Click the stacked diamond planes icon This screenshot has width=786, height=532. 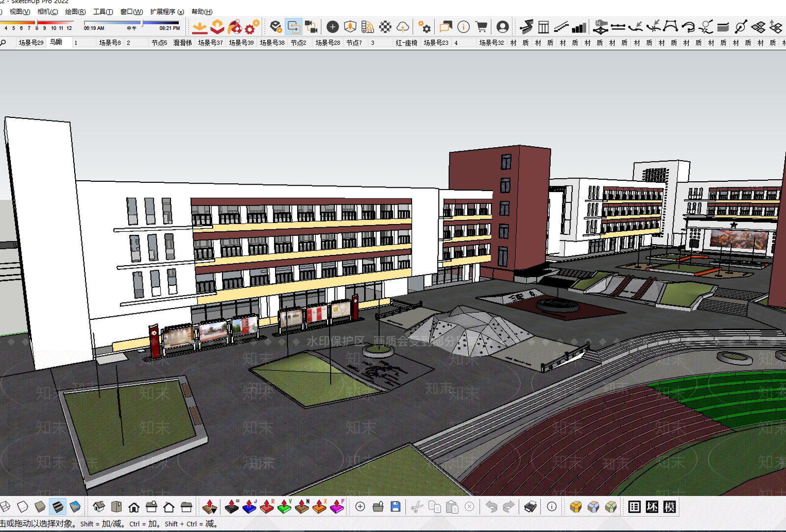click(x=758, y=27)
